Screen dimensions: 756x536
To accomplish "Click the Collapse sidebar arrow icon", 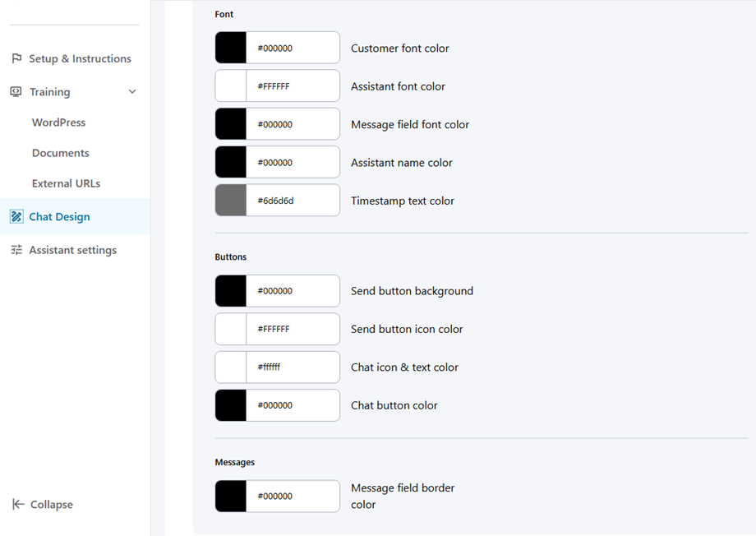I will [18, 505].
